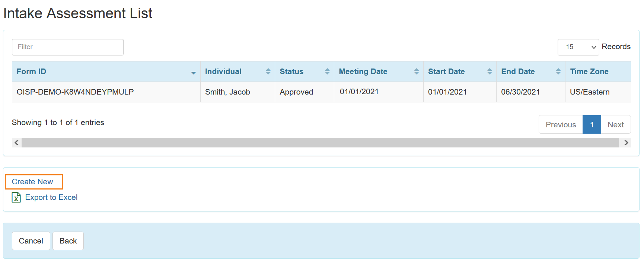Screen dimensions: 644x261
Task: Open the Records per page dropdown
Action: pos(578,47)
